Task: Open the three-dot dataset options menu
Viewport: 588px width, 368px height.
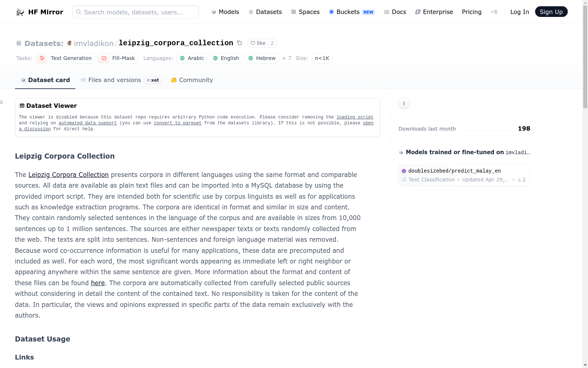Action: [x=404, y=103]
